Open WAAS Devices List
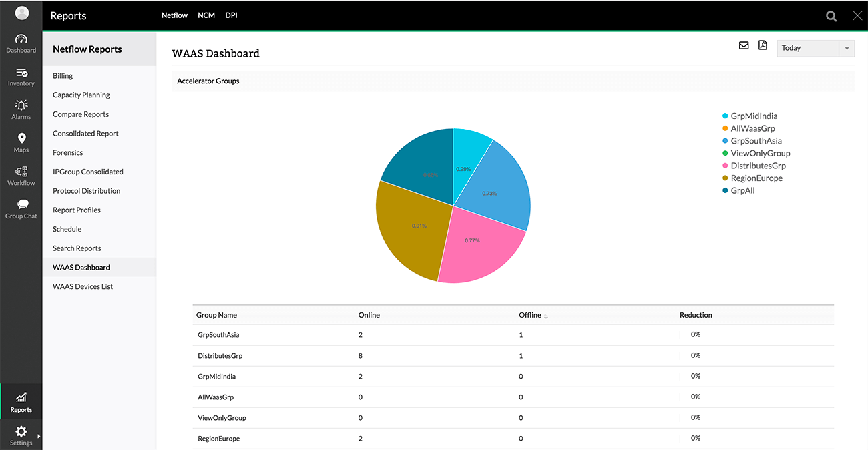The image size is (868, 450). coord(83,286)
